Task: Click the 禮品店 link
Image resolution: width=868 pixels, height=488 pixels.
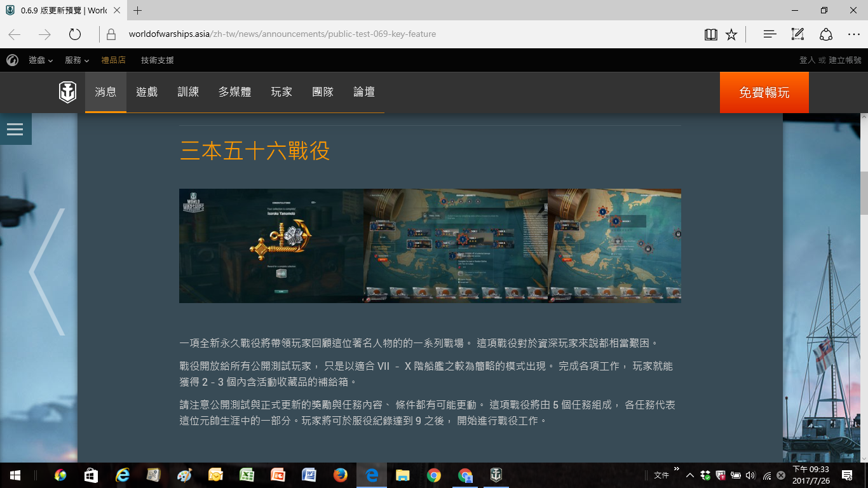Action: 113,60
